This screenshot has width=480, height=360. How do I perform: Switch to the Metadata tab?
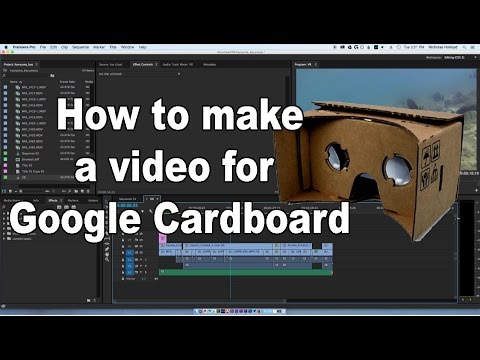(210, 64)
